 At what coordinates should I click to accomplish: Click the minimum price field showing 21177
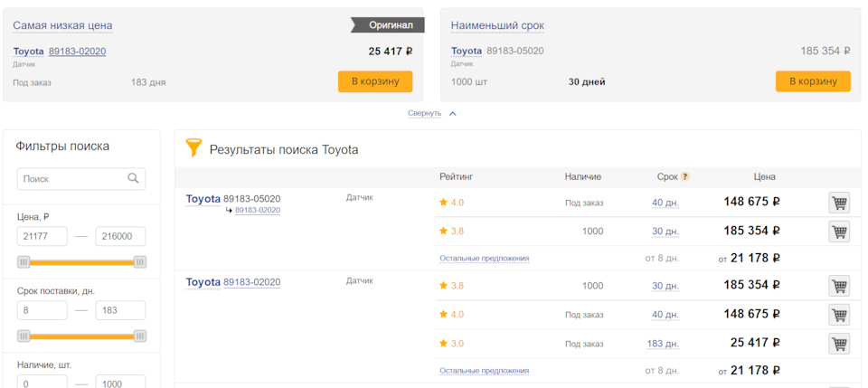pyautogui.click(x=42, y=236)
